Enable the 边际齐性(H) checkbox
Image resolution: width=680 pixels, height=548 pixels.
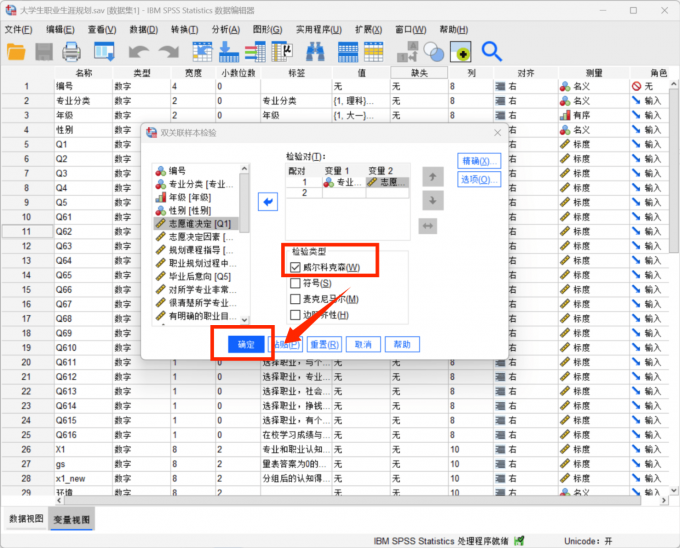tap(295, 315)
